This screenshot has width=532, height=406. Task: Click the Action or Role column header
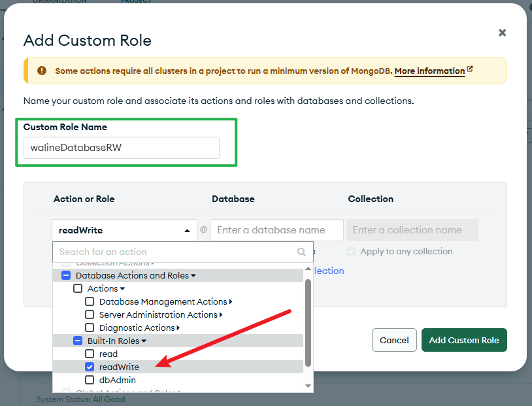point(84,199)
